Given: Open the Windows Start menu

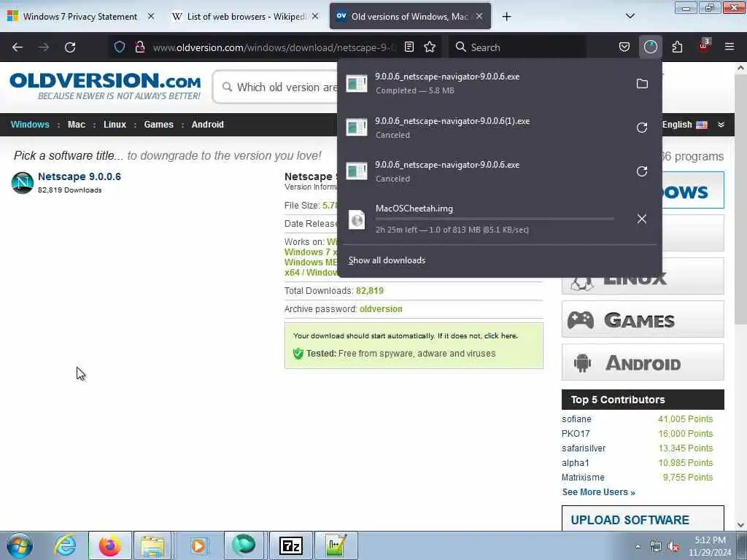Looking at the screenshot, I should coord(20,545).
